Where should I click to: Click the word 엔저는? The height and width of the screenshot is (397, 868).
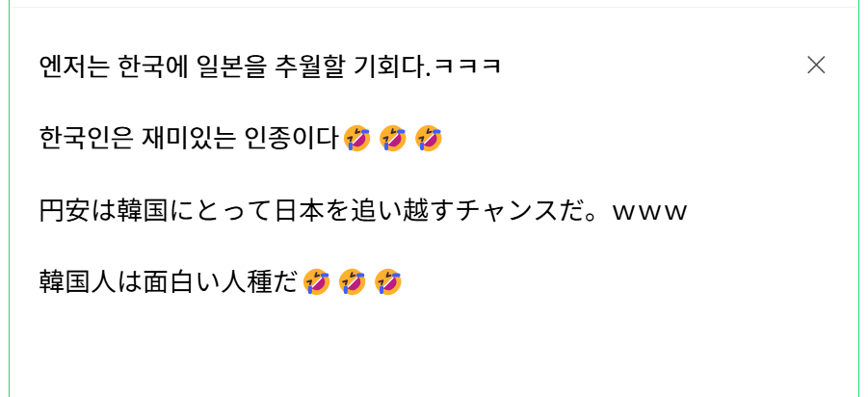coord(72,66)
